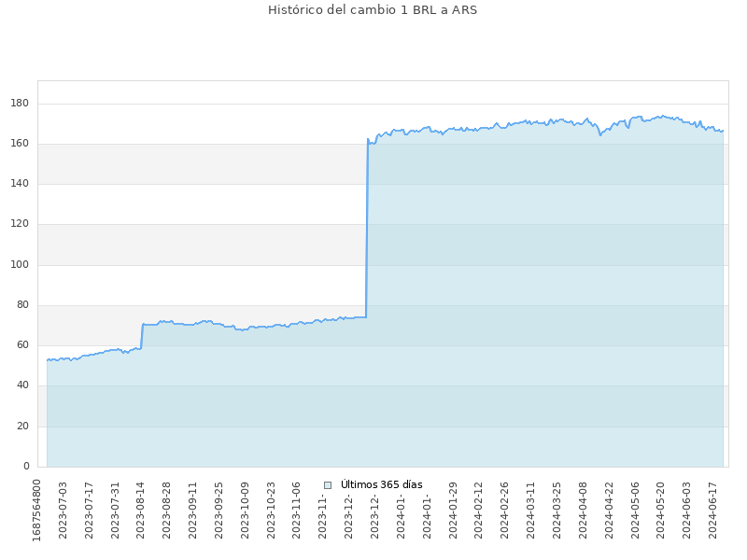
Task: Click the y-axis label 160
Action: click(20, 144)
